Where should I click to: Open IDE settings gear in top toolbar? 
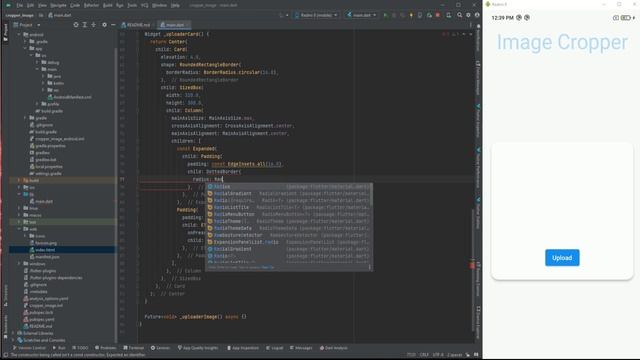(x=468, y=15)
